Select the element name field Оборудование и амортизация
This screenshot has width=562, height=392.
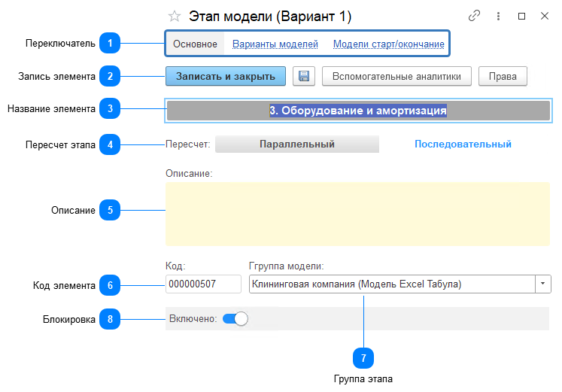[358, 111]
